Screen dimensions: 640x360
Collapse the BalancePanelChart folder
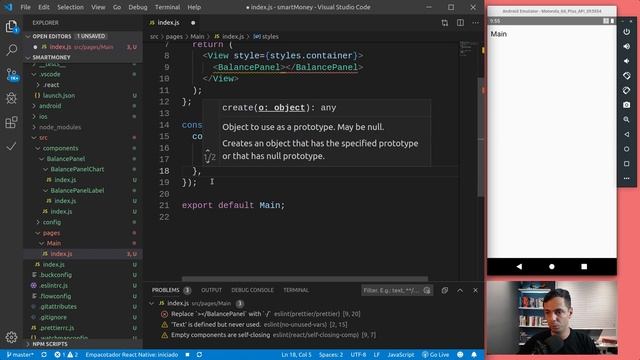click(x=77, y=169)
